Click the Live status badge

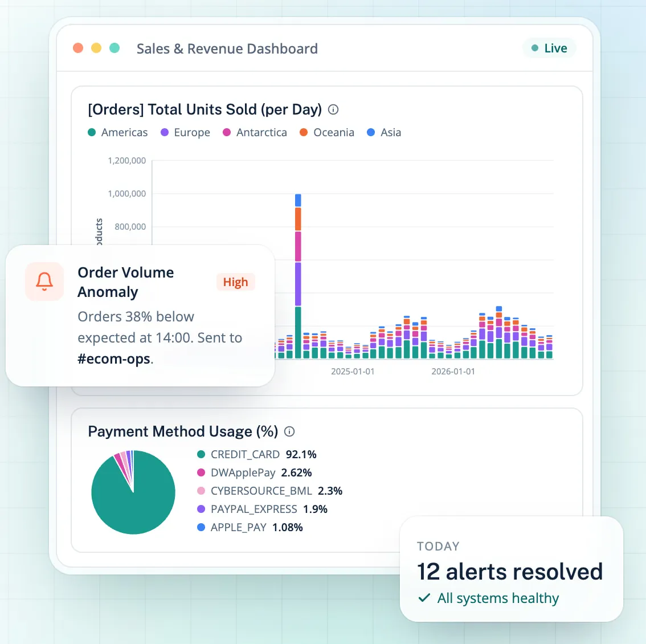(x=549, y=48)
